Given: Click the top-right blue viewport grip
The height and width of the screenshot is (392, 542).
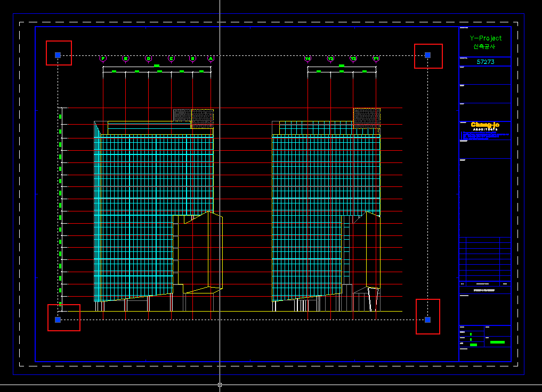Looking at the screenshot, I should (x=427, y=55).
